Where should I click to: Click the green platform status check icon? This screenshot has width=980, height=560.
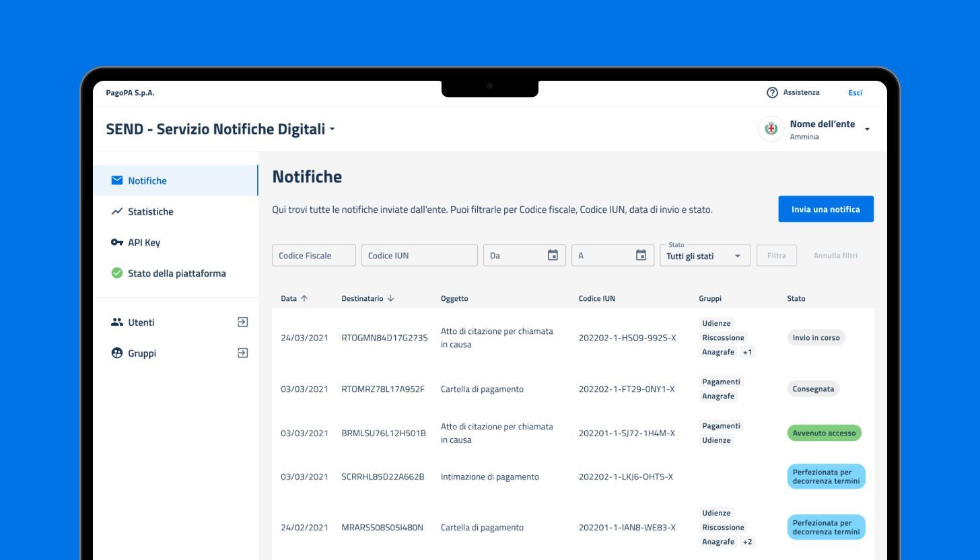[117, 273]
